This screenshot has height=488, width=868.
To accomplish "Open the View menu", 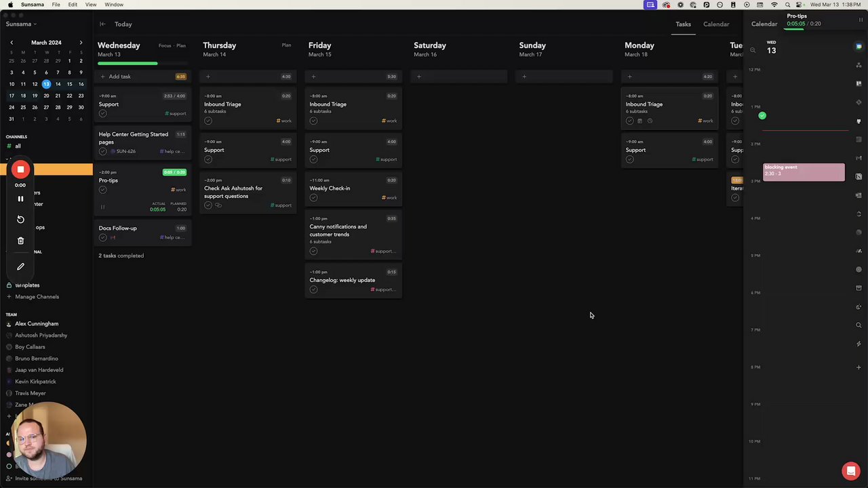I will pyautogui.click(x=90, y=5).
